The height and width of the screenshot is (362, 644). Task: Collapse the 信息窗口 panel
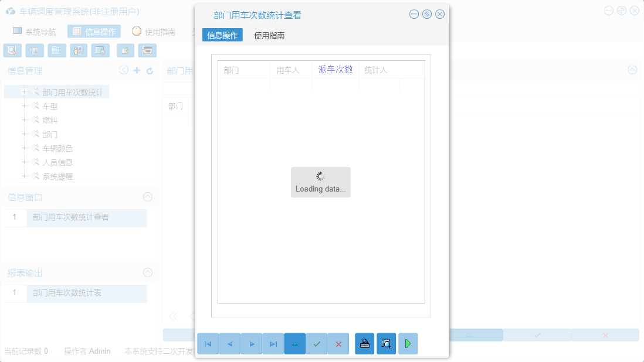click(147, 197)
